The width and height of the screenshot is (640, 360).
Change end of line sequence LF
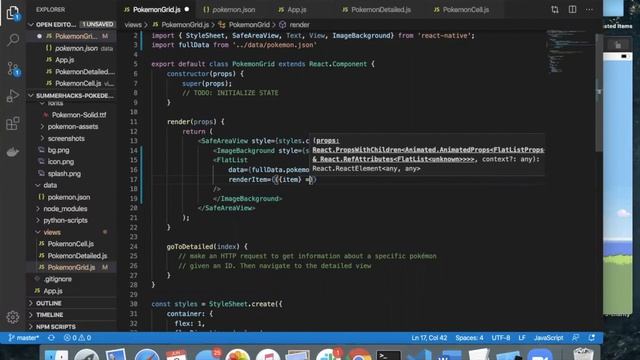(x=522, y=338)
